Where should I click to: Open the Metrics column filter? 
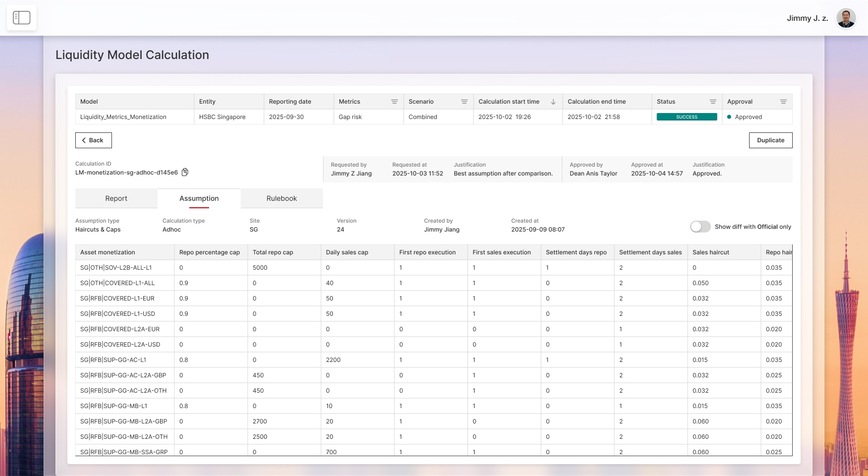pyautogui.click(x=394, y=102)
